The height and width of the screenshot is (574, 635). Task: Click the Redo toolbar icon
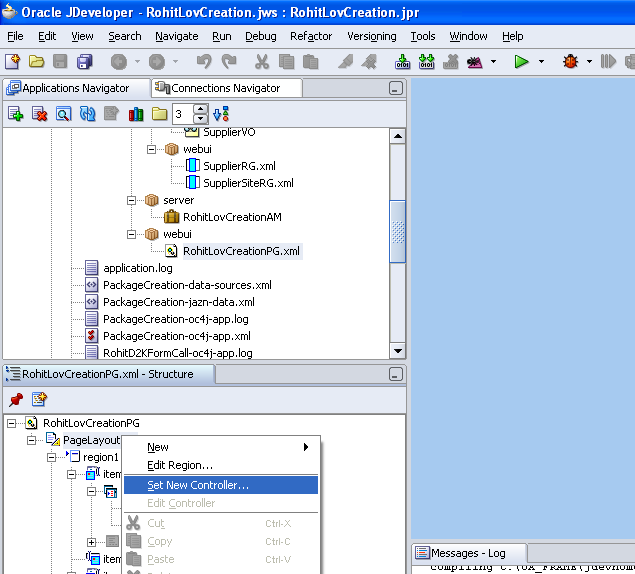pos(229,62)
